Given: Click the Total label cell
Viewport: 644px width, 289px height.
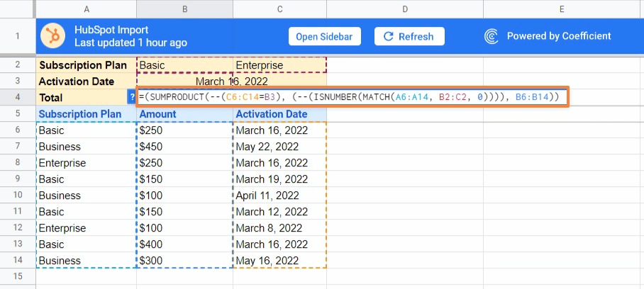Looking at the screenshot, I should coord(82,98).
